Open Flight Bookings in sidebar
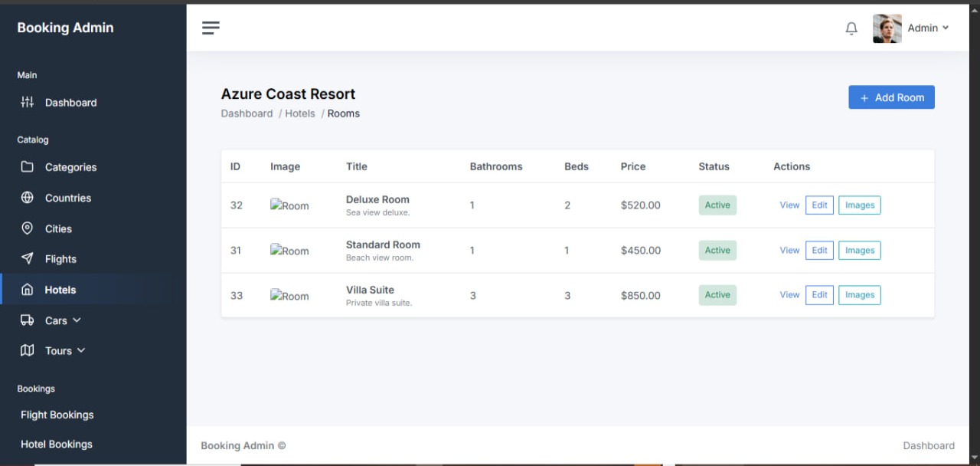Image resolution: width=980 pixels, height=466 pixels. point(57,415)
